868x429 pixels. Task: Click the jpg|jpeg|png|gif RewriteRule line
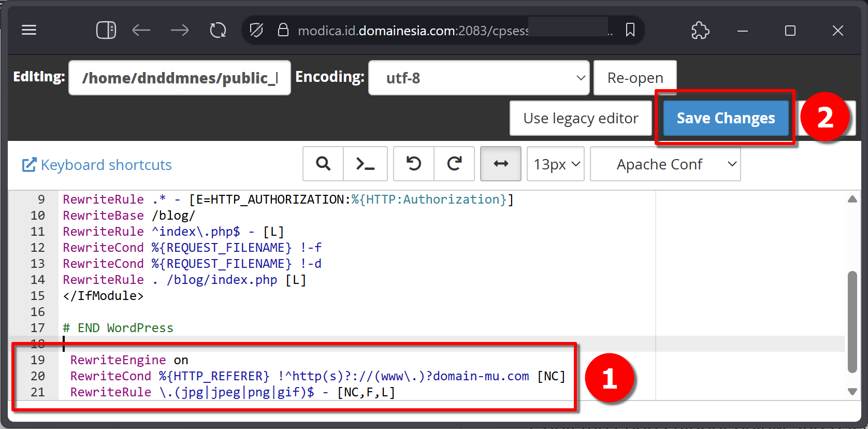coord(233,392)
